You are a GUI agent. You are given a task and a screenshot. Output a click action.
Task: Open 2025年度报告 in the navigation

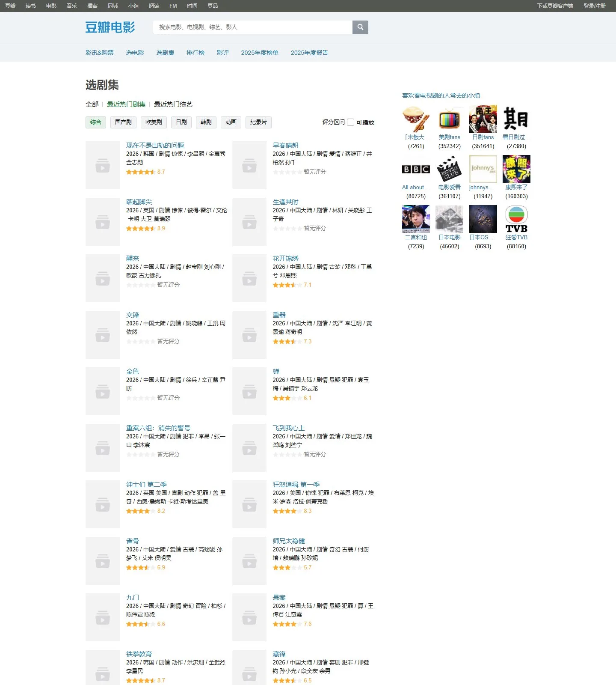pos(309,53)
